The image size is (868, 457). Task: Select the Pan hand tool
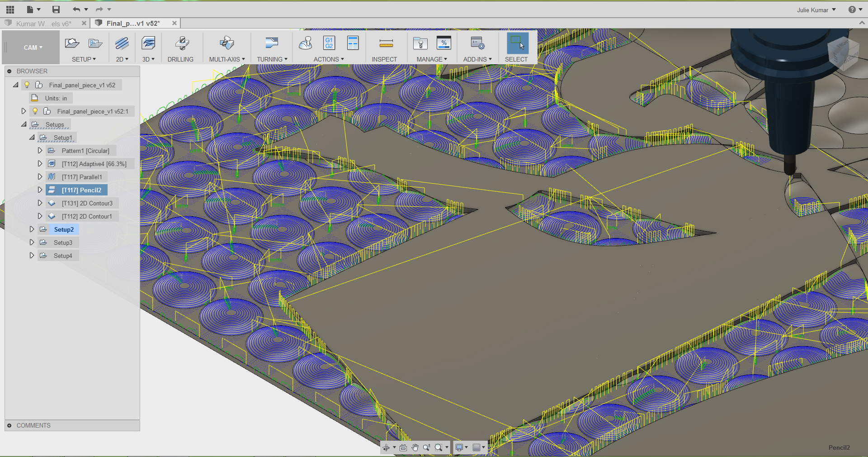415,447
